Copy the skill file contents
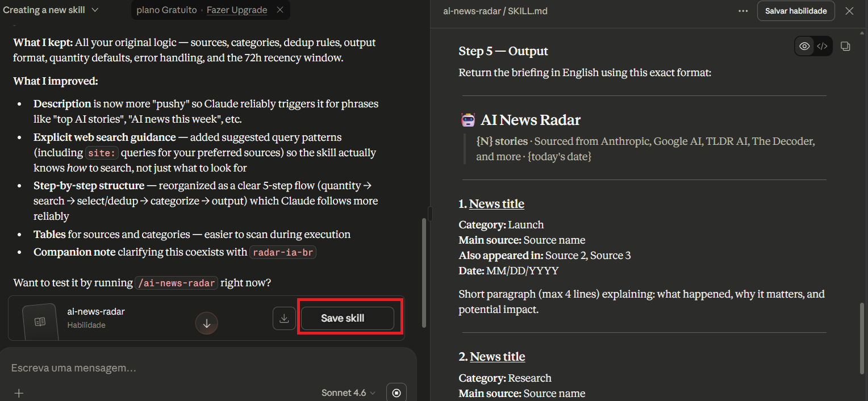 (x=845, y=46)
